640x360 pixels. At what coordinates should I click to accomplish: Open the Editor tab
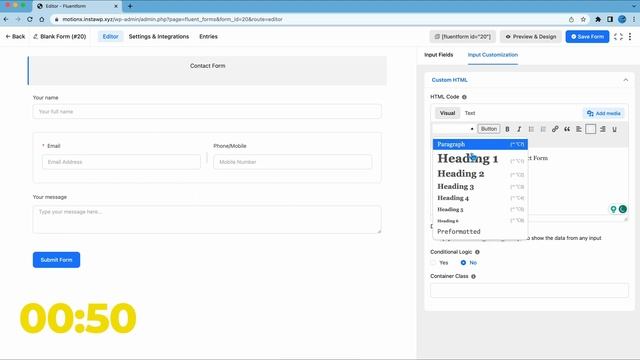(x=110, y=36)
